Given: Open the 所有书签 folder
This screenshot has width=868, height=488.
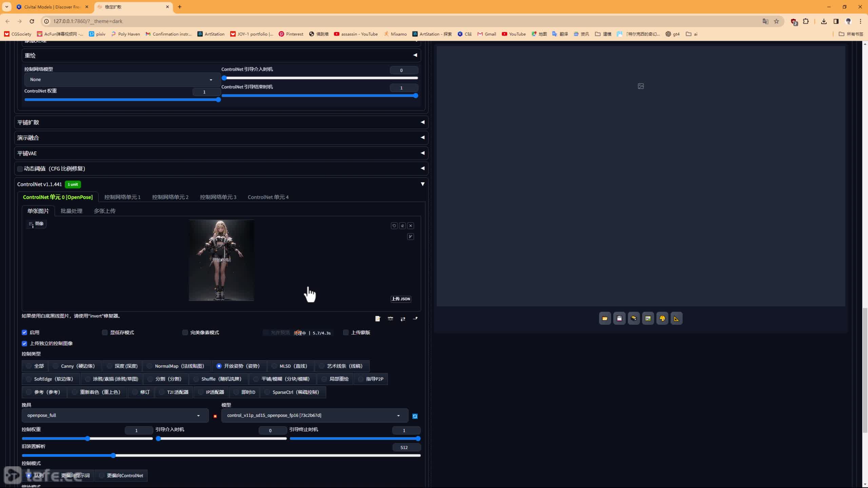Looking at the screenshot, I should 851,34.
